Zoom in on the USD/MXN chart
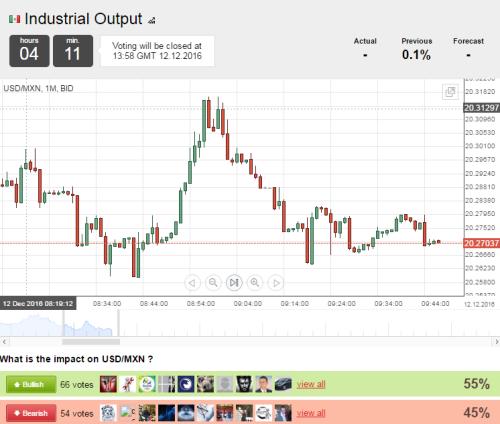Viewport: 500px width, 424px height. coord(255,283)
